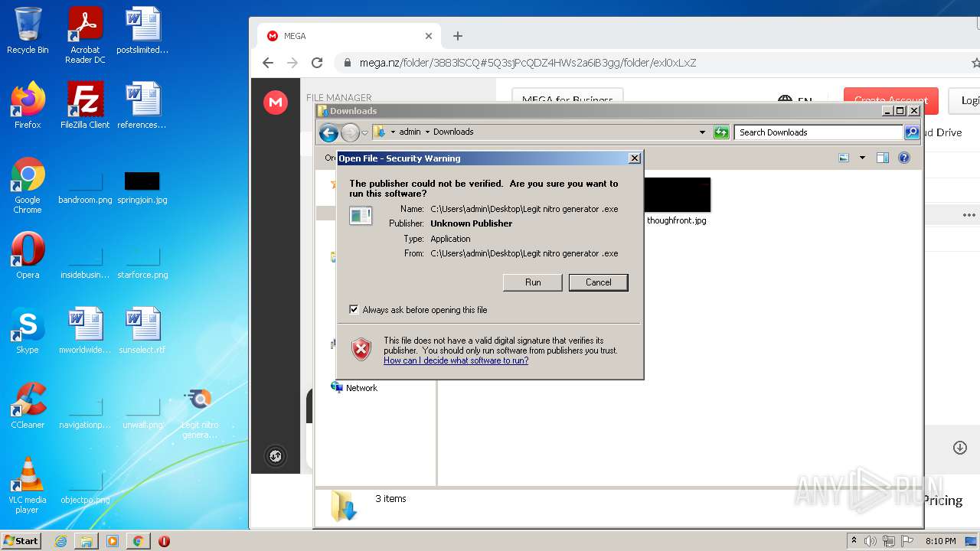The height and width of the screenshot is (551, 980).
Task: Click the volume speaker tray icon
Action: point(871,541)
